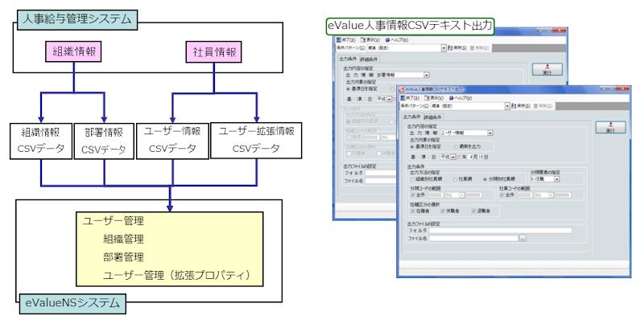Open 終了 menu in ユーザー情報 window

coord(410,98)
